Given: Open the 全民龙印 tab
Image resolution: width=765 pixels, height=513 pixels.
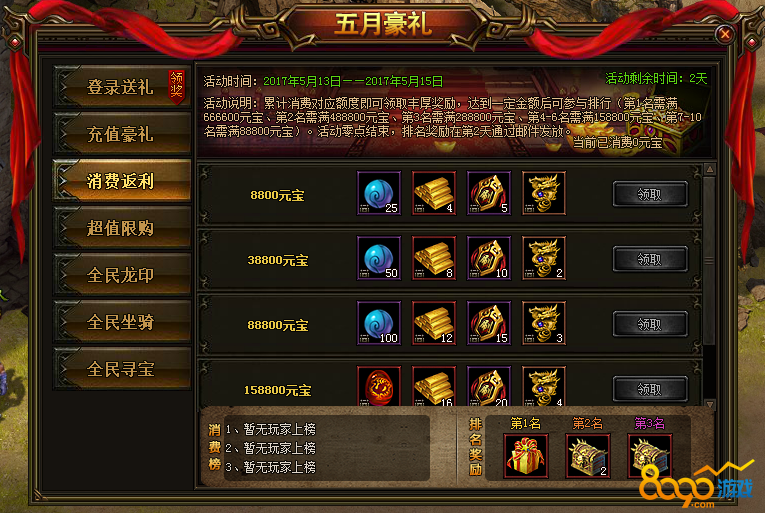Looking at the screenshot, I should point(122,275).
